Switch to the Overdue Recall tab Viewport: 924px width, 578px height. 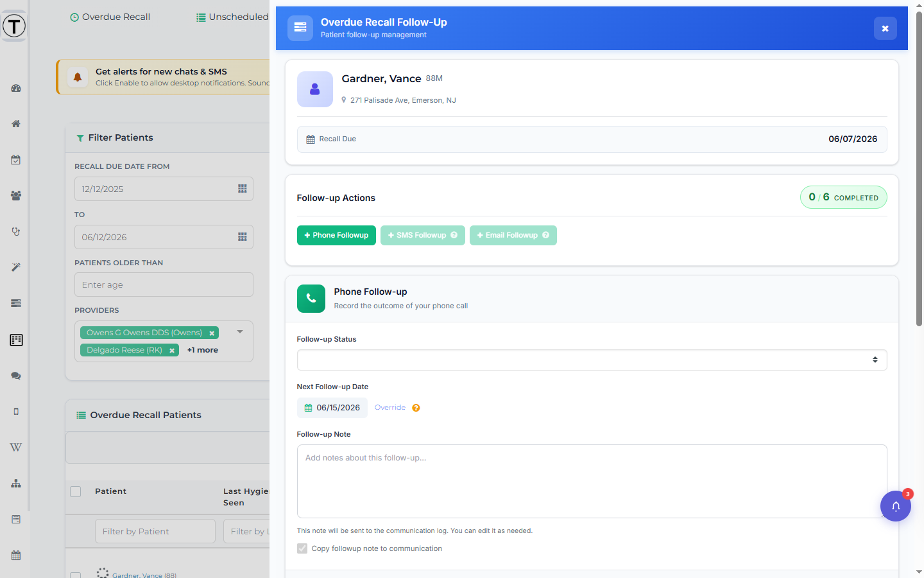click(x=110, y=17)
